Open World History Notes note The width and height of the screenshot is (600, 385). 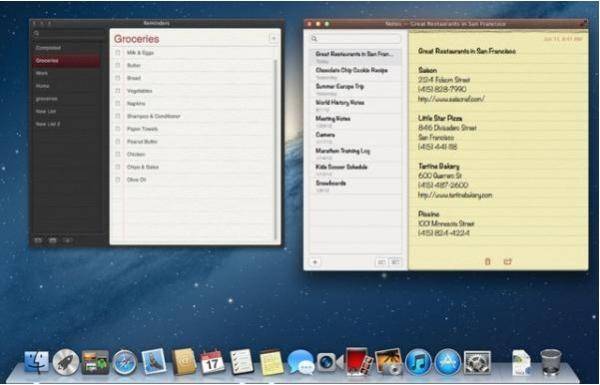pyautogui.click(x=355, y=105)
